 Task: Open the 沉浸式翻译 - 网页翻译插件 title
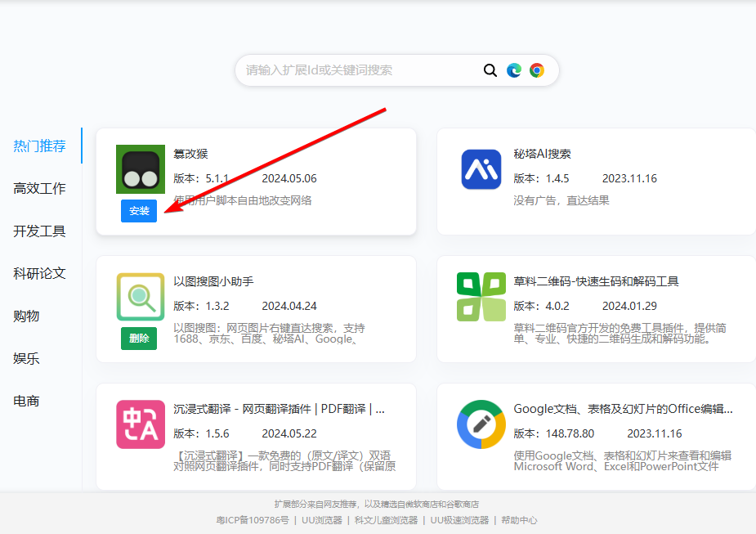click(x=280, y=409)
